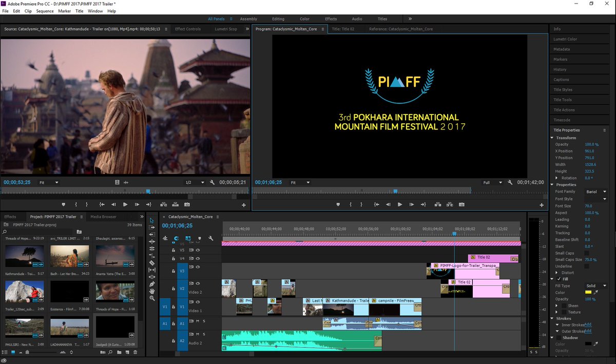The image size is (616, 364).
Task: Open Source monitor Fit zoom dropdown
Action: click(49, 182)
